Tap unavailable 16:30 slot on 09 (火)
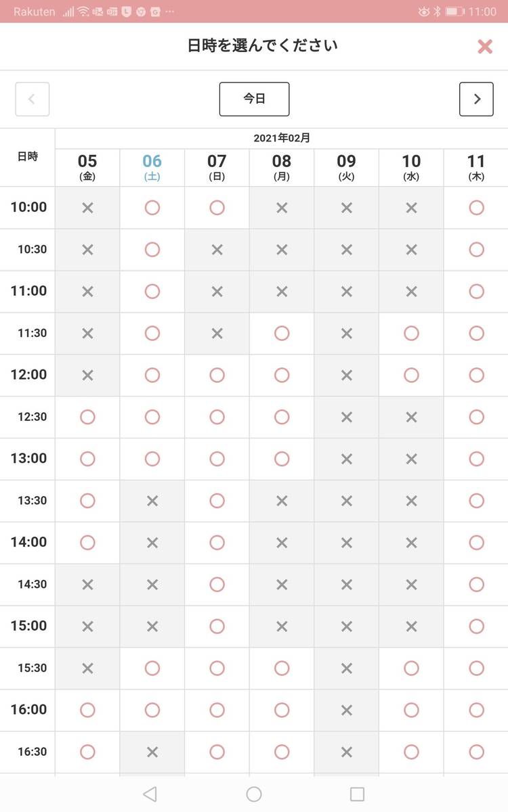508x812 pixels. [347, 752]
